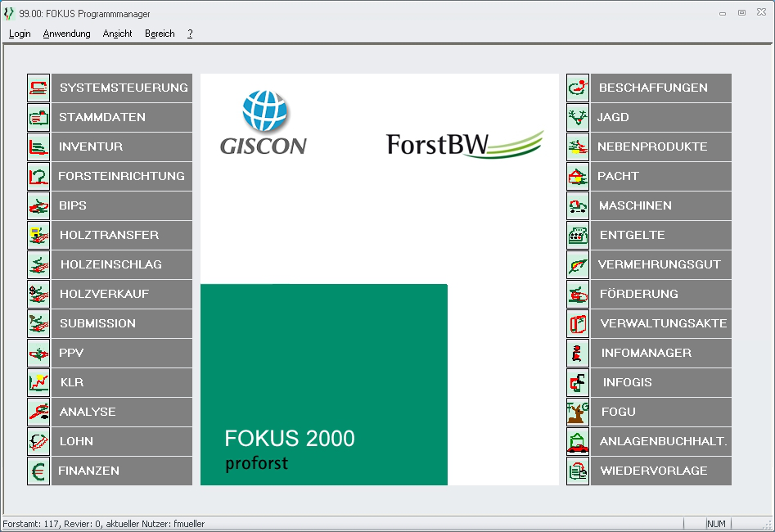Select the Wiedervorlage button

(x=660, y=471)
